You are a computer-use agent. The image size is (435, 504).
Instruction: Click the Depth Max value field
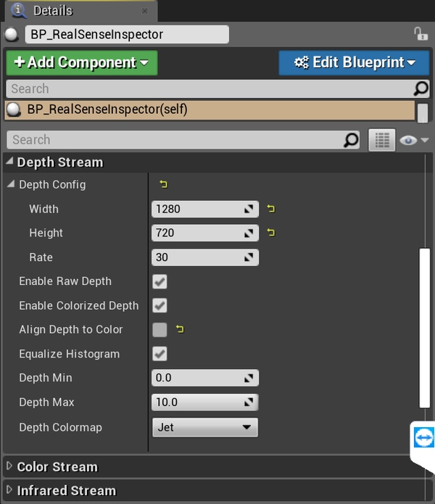(x=197, y=402)
